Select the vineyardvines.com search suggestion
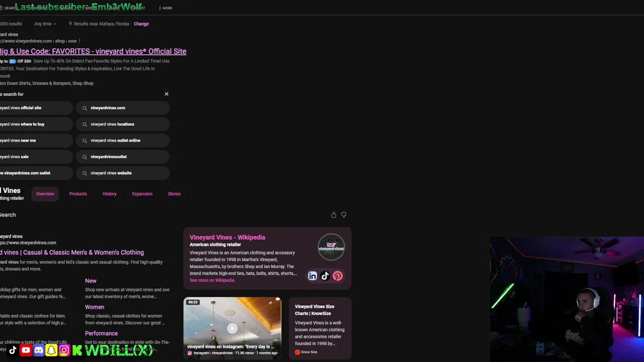The width and height of the screenshot is (644, 362). [x=123, y=108]
